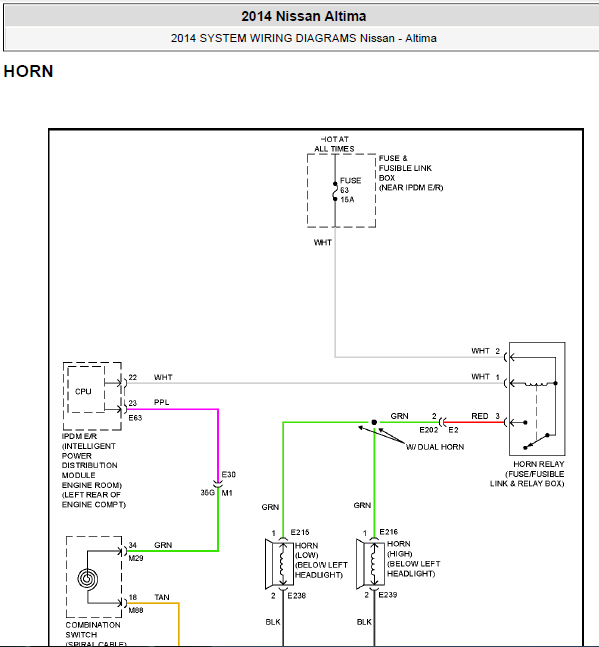Click the "M88" connector label
The width and height of the screenshot is (599, 647).
tap(136, 610)
